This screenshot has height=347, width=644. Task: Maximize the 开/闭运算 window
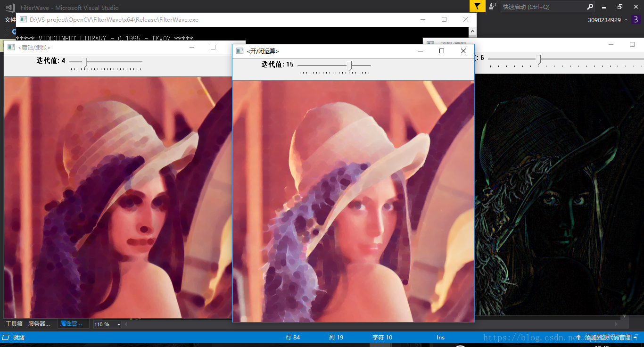(x=442, y=51)
